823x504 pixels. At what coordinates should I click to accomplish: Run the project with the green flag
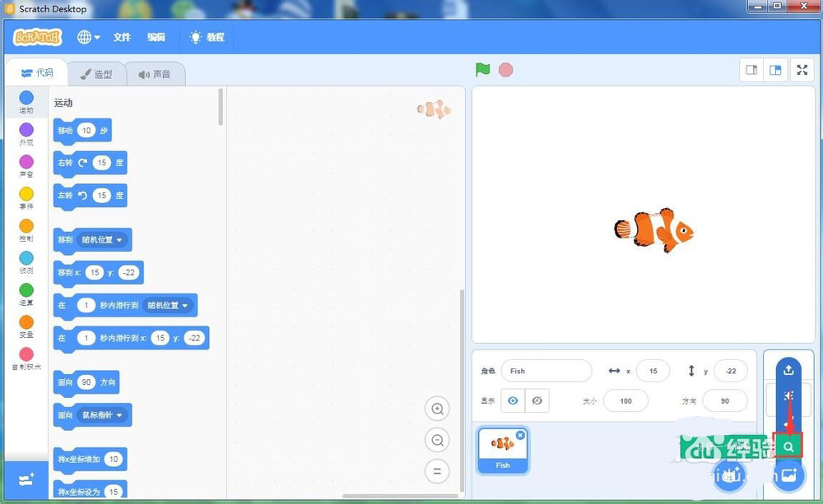483,70
